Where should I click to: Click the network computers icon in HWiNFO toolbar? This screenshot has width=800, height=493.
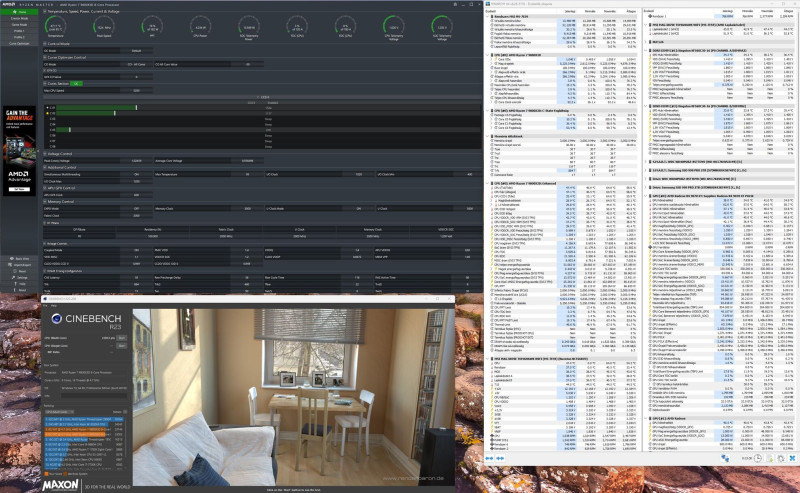(724, 458)
